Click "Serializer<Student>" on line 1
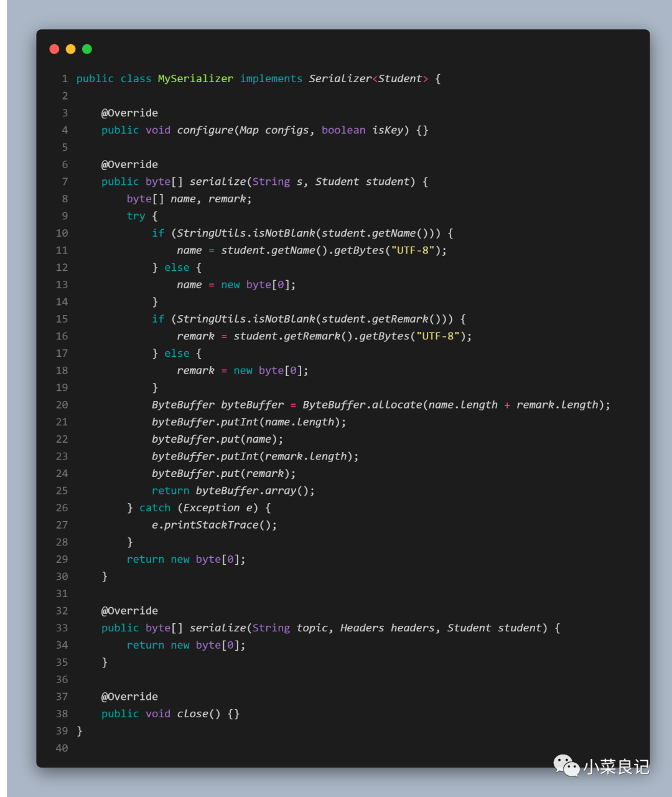Viewport: 672px width, 797px height. coord(368,78)
